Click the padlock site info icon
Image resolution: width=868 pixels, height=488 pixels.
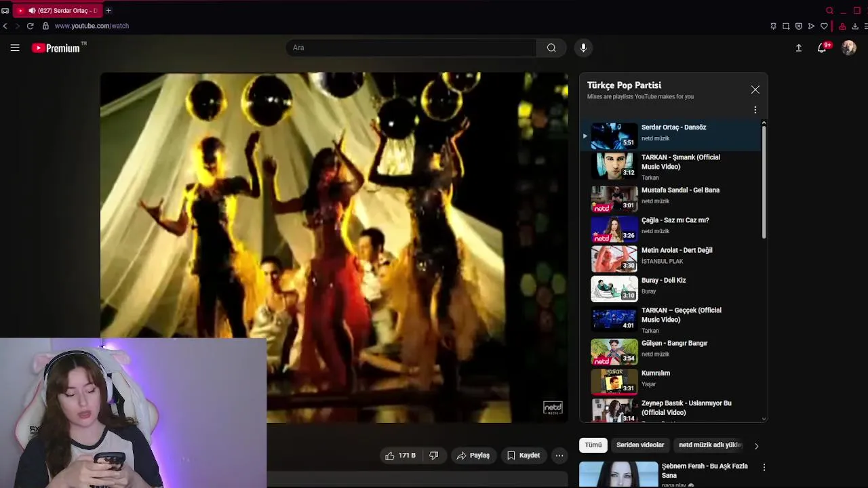click(45, 26)
